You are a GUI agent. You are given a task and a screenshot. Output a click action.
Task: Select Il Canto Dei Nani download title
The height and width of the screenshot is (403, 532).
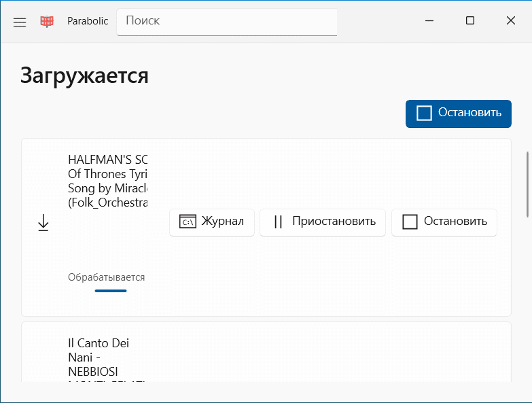click(106, 360)
